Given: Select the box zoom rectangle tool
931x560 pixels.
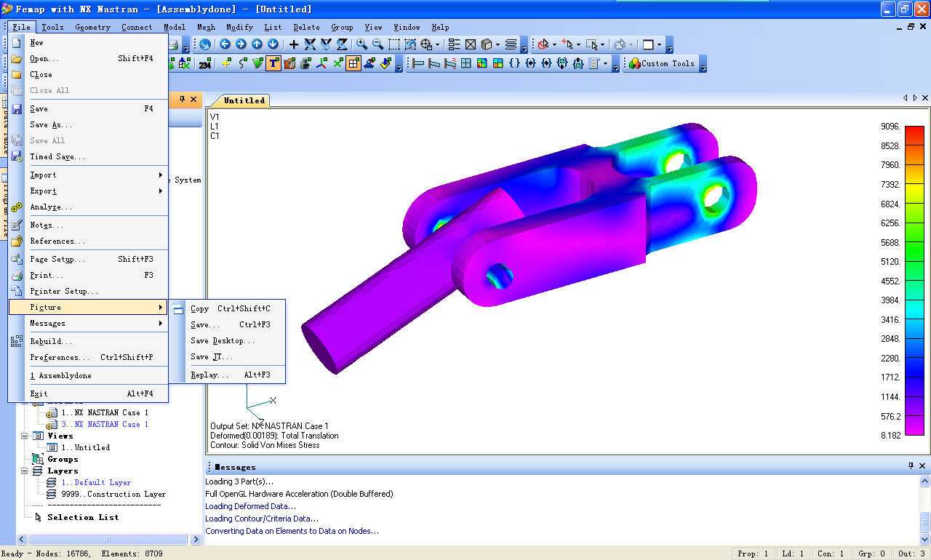Looking at the screenshot, I should pyautogui.click(x=393, y=44).
